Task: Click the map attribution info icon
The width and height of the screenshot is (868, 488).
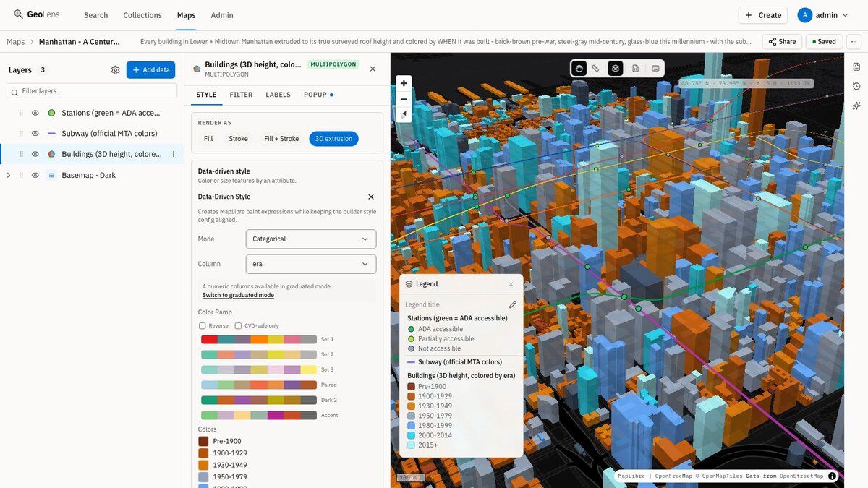Action: coord(833,476)
